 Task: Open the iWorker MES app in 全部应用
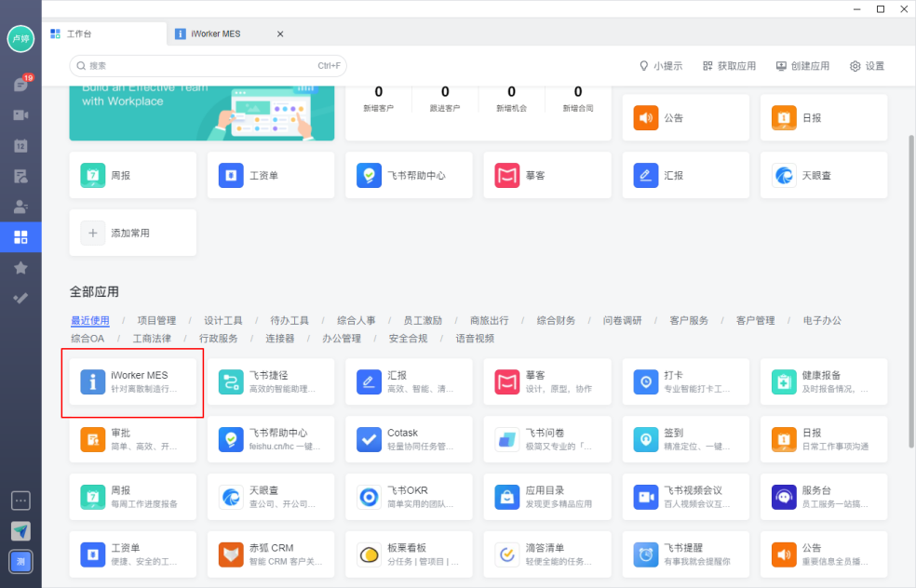coord(132,381)
